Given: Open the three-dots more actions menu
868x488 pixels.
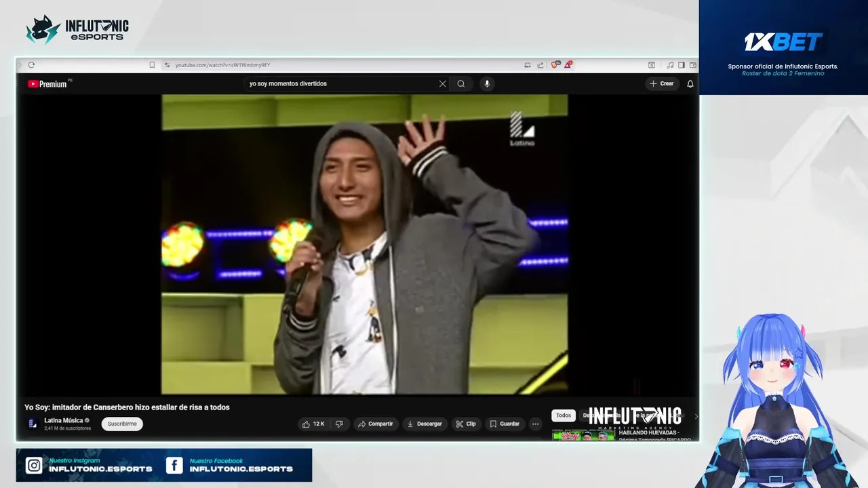Looking at the screenshot, I should (x=536, y=424).
